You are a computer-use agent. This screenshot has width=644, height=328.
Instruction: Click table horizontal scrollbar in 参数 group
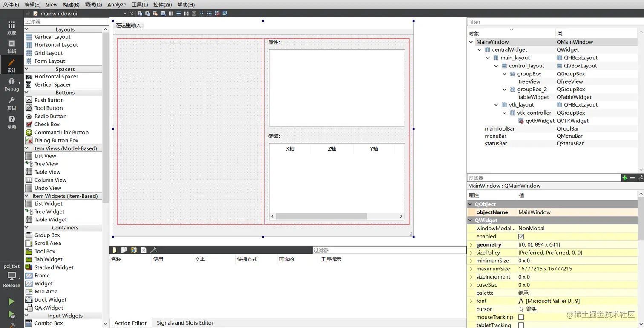click(321, 216)
